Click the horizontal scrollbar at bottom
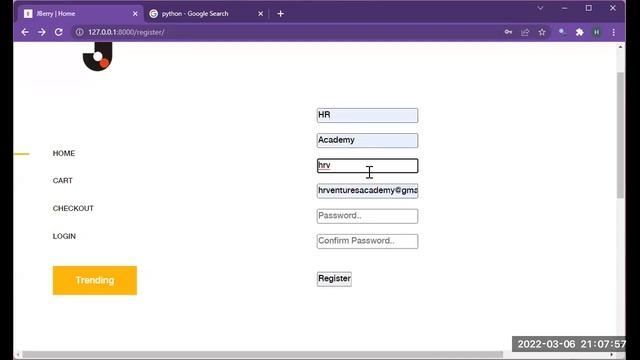This screenshot has height=360, width=640. click(x=262, y=355)
